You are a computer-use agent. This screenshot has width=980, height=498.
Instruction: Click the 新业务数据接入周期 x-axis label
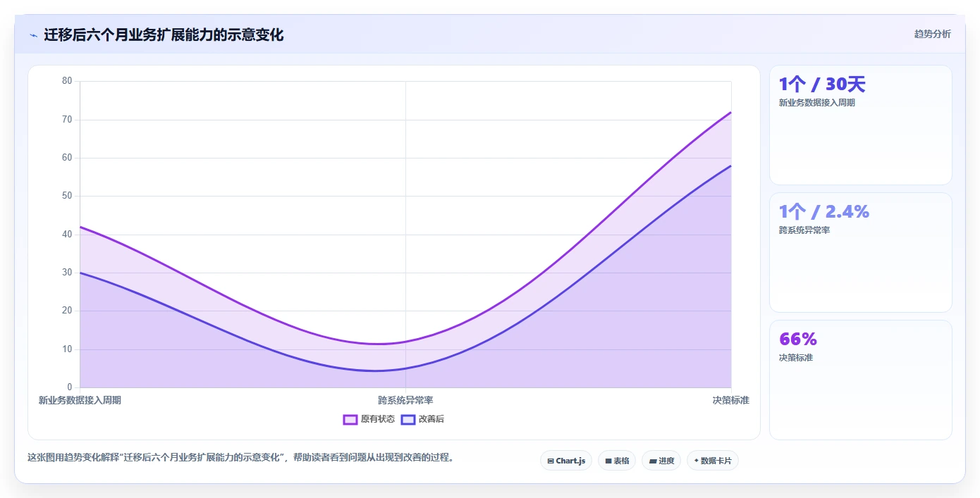[80, 400]
